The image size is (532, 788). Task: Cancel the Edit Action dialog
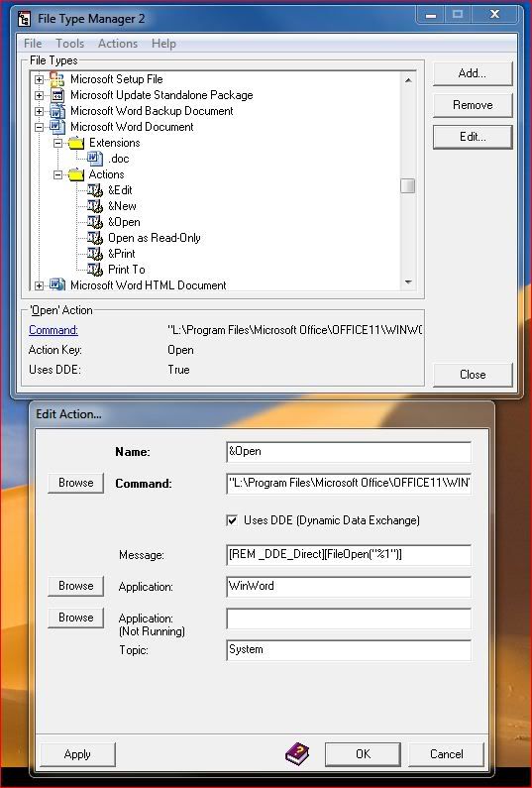coord(447,754)
